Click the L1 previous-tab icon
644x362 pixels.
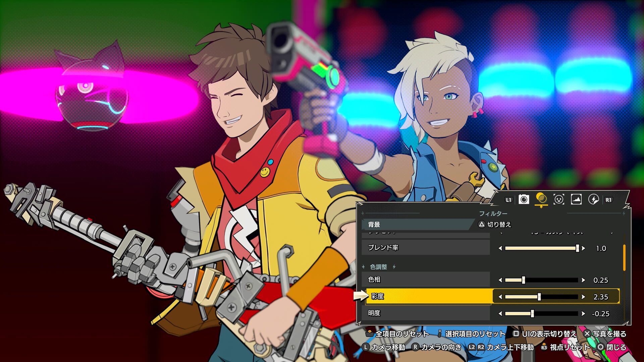point(508,200)
